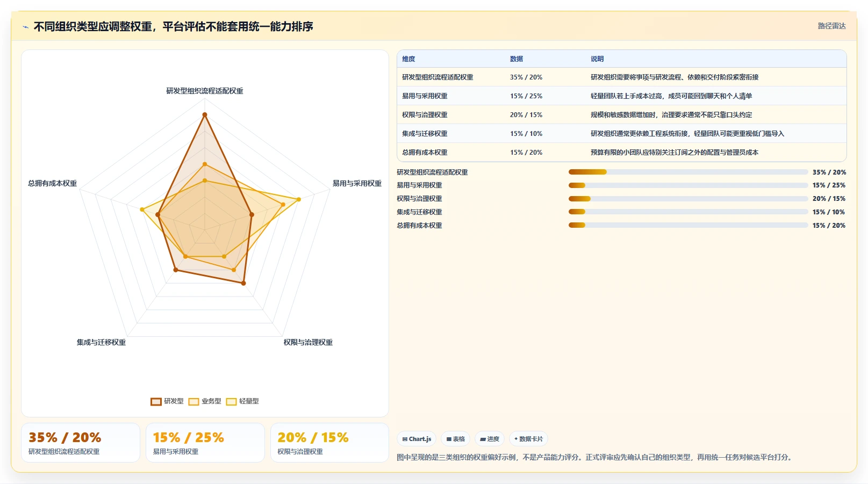Viewport: 868px width, 484px height.
Task: Click the radar axis label 总拥有成本权重
Action: pos(52,183)
